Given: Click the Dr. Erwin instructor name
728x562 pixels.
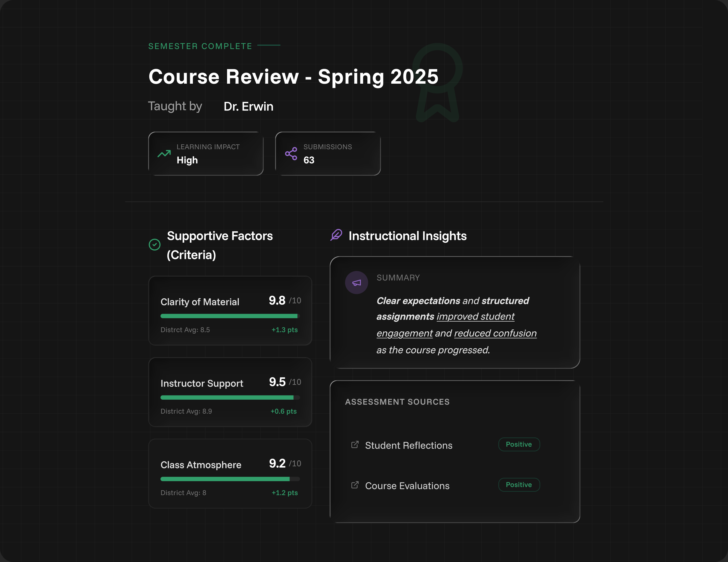Looking at the screenshot, I should point(248,107).
